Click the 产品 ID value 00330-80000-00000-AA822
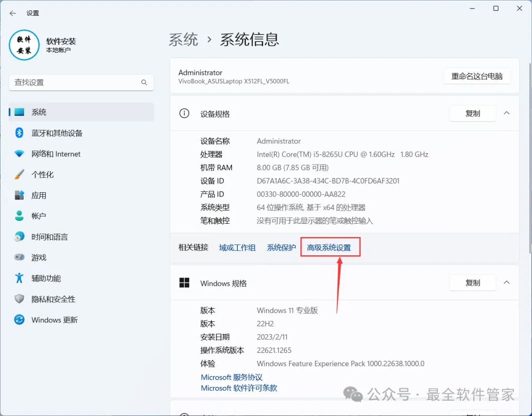 pos(301,194)
